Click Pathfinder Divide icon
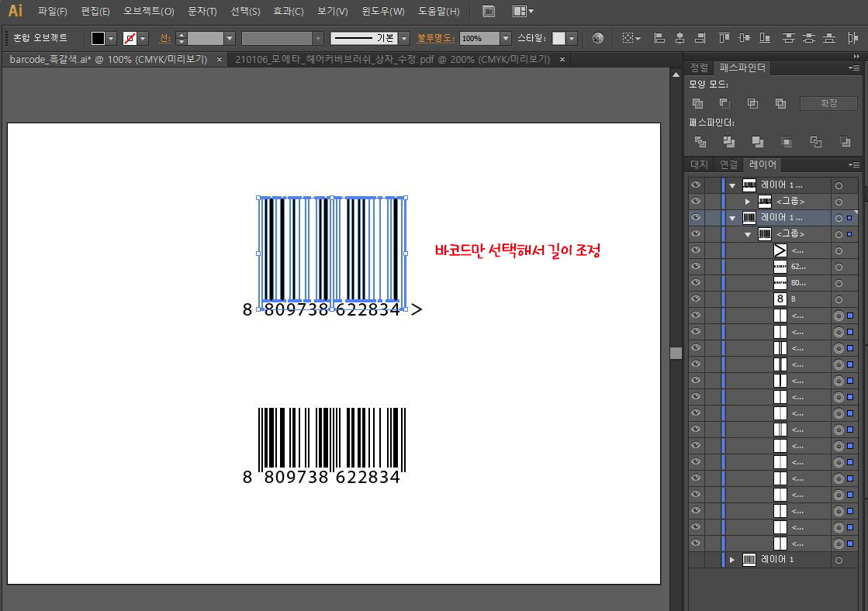Viewport: 868px width, 611px height. pos(700,142)
